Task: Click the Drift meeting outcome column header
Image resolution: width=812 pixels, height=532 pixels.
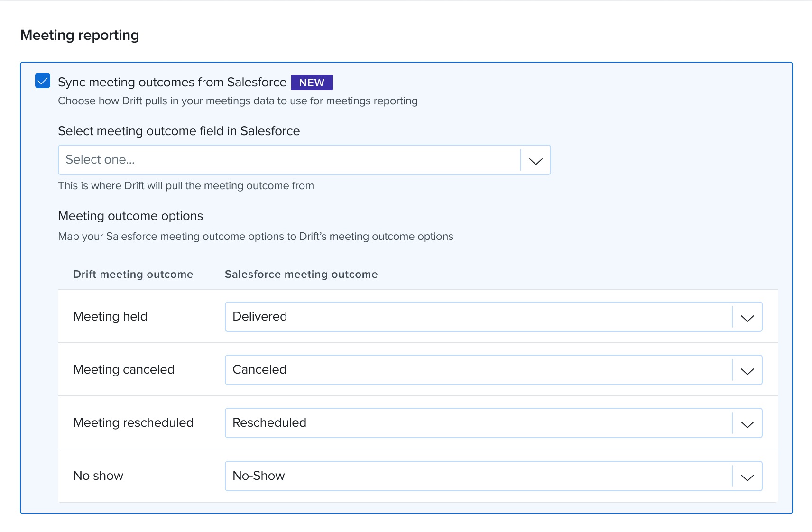Action: pyautogui.click(x=133, y=274)
